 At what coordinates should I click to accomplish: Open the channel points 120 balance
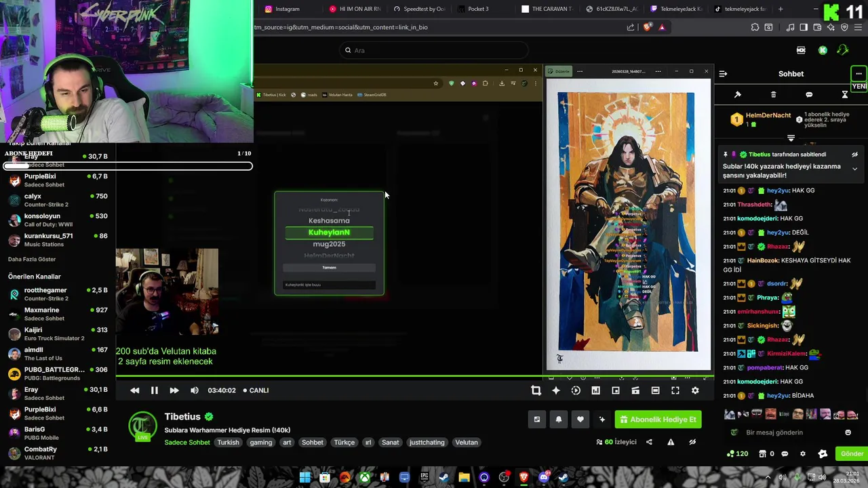point(737,454)
